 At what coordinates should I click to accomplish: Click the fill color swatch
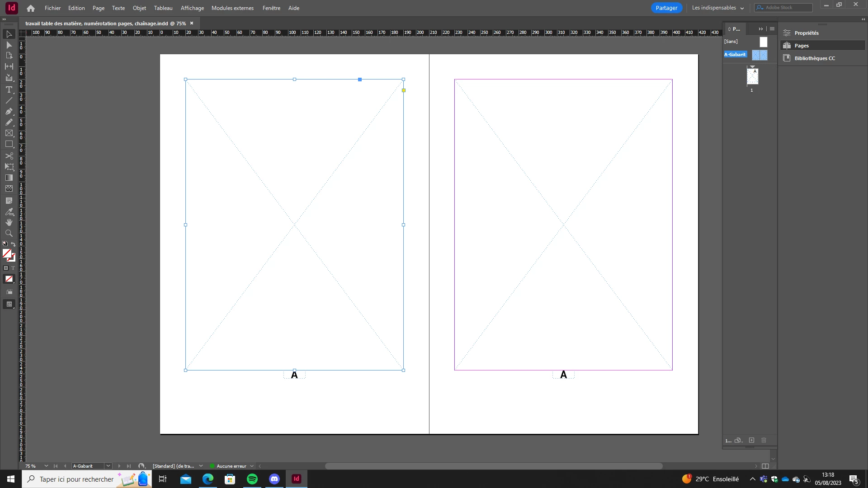click(7, 253)
